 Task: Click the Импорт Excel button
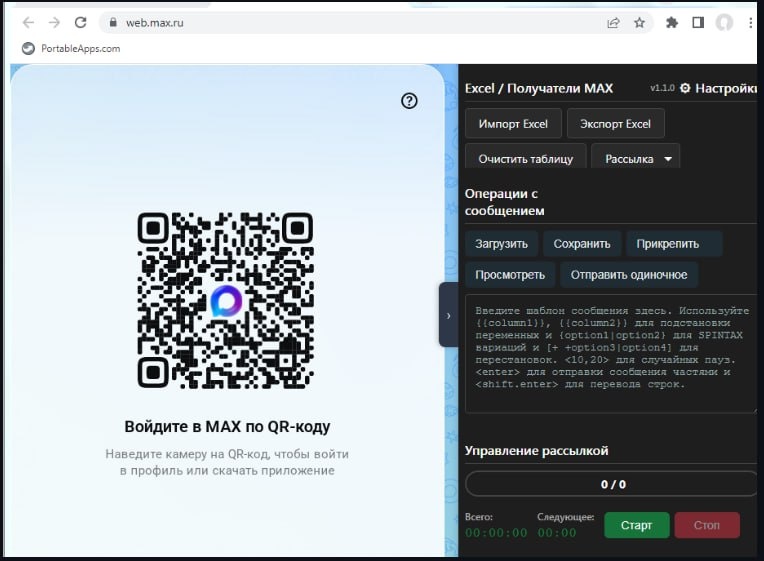click(513, 124)
